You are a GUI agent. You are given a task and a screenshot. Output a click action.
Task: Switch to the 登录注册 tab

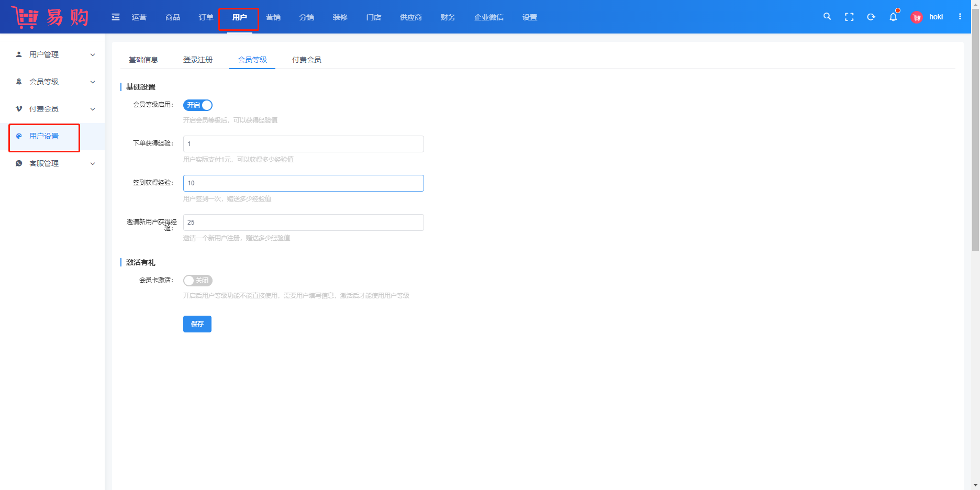(x=198, y=60)
